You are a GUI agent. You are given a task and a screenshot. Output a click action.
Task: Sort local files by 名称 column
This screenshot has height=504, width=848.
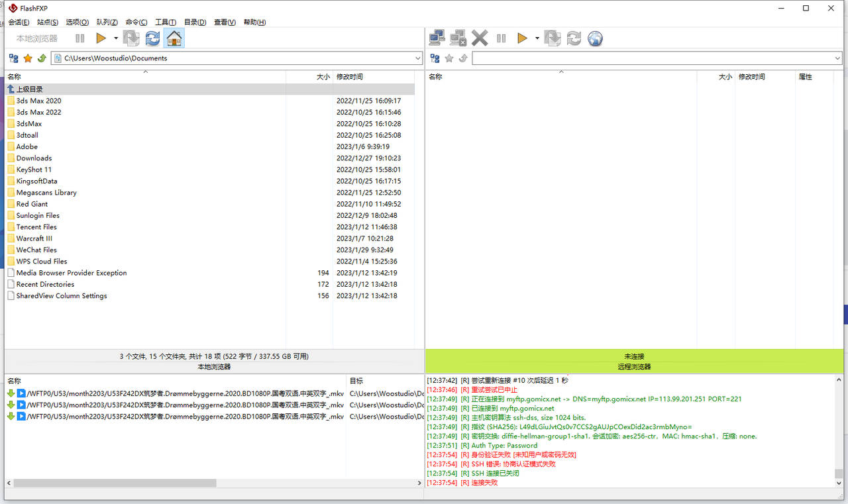point(146,77)
